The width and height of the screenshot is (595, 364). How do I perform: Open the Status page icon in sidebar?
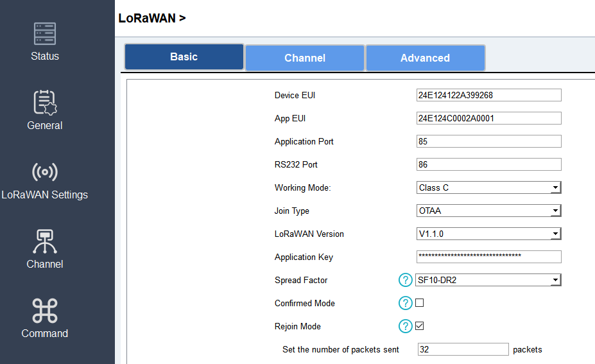(x=45, y=34)
